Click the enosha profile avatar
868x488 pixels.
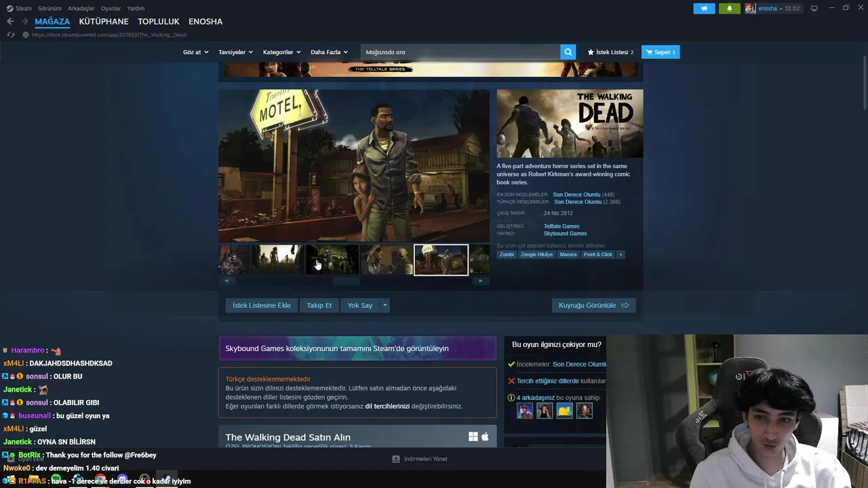(x=750, y=8)
